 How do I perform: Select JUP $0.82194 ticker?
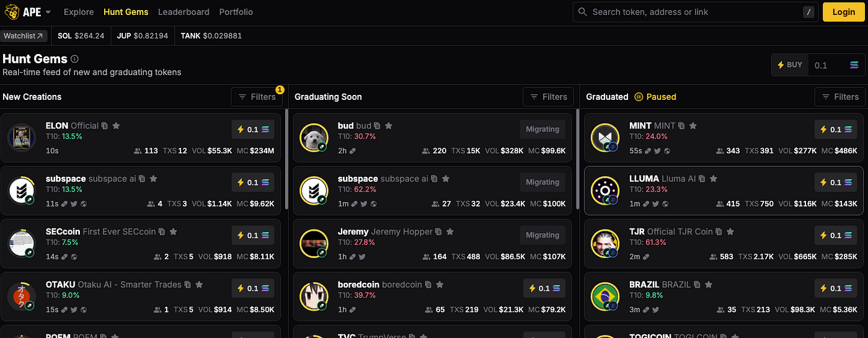coord(142,35)
